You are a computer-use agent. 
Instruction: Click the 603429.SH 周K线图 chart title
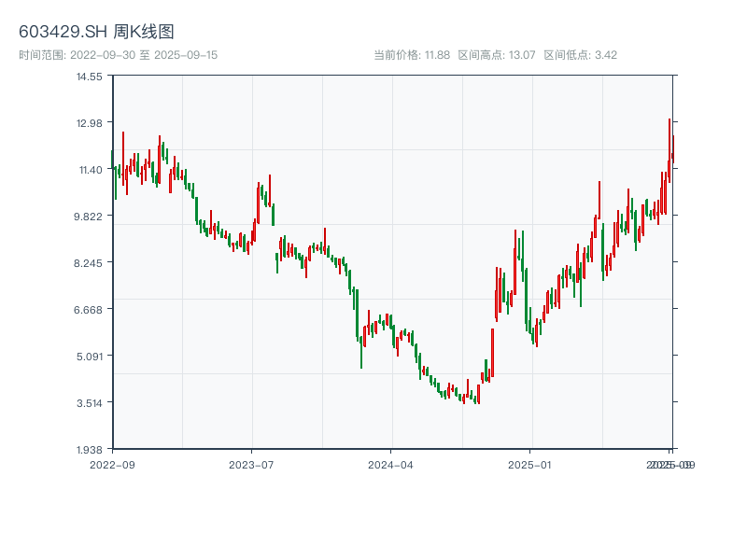click(x=96, y=32)
